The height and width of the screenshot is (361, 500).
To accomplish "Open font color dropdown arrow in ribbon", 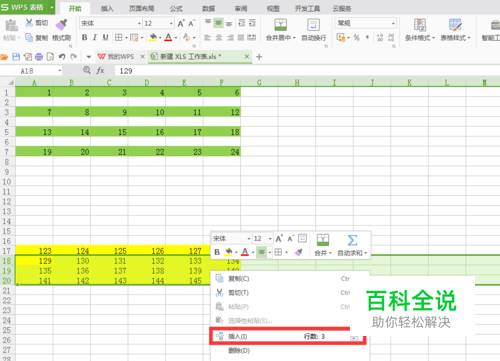I will [x=176, y=38].
